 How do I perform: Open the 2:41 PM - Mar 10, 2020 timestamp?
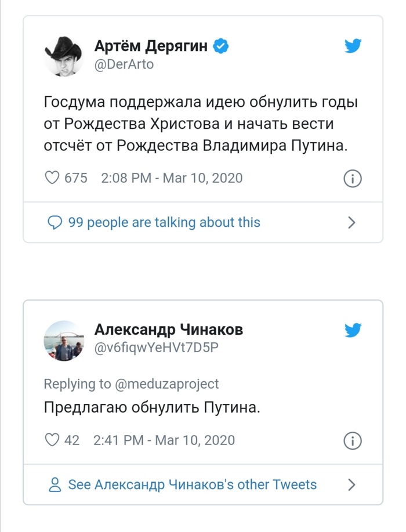pos(164,440)
